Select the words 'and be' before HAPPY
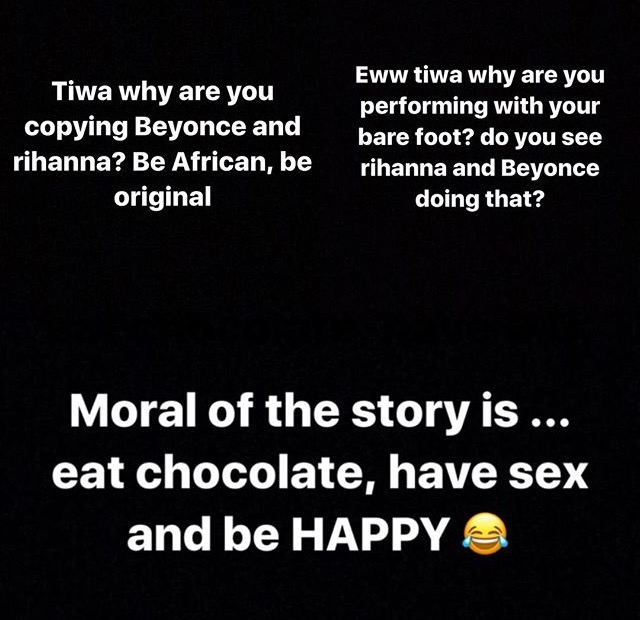The width and height of the screenshot is (640, 620). coord(203,533)
